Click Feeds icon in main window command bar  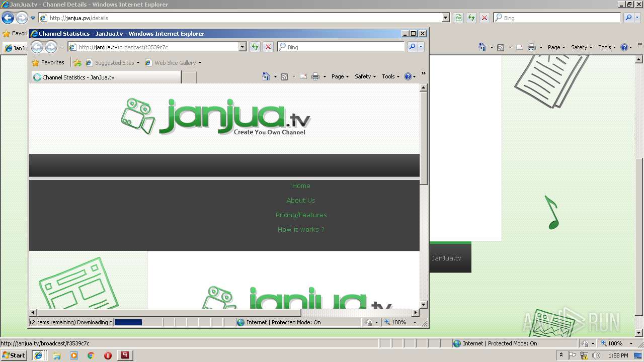[501, 47]
